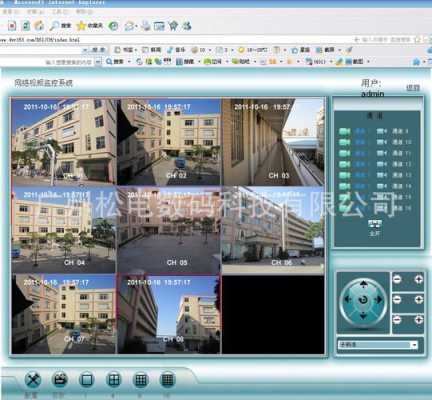Switch to single-view layout icon
Screen dimensions: 432x400
[87, 380]
